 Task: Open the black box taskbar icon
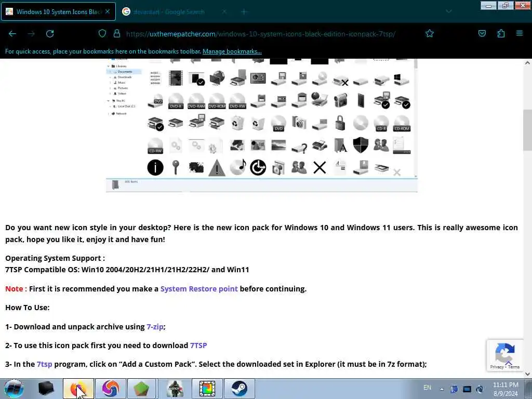(46, 389)
